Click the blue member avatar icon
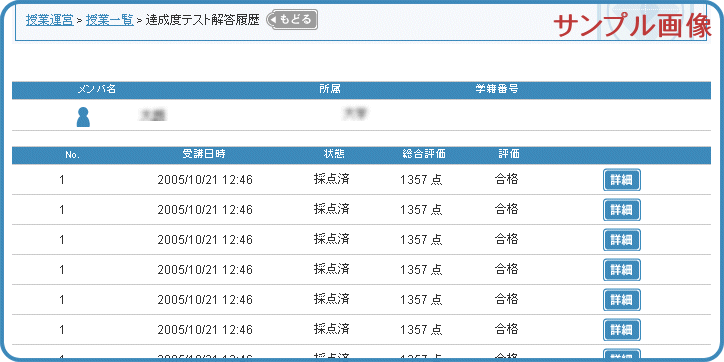 tap(83, 117)
